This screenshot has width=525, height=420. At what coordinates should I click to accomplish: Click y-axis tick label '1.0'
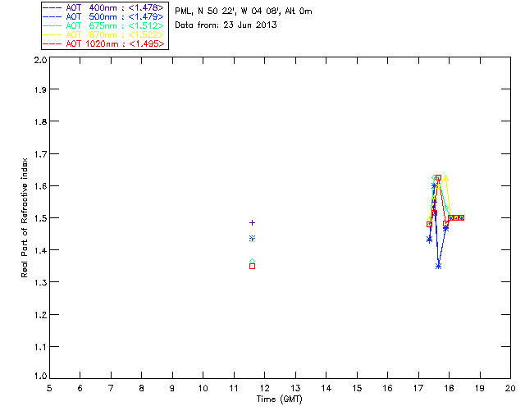[x=40, y=376]
